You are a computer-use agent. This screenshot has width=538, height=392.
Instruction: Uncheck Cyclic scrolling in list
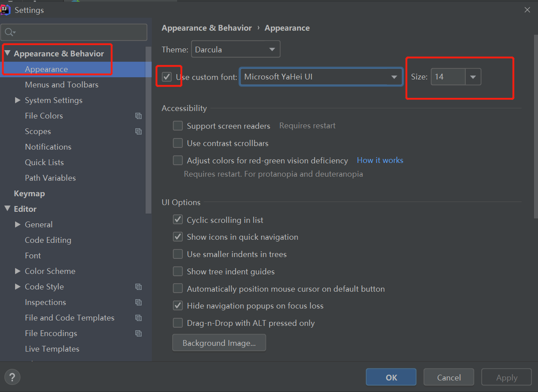178,219
